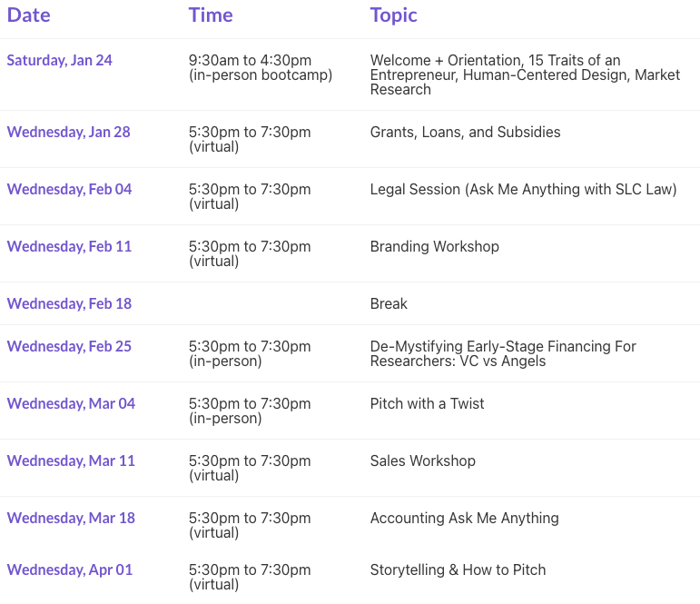Open the Wednesday, Feb 25 date link

pyautogui.click(x=69, y=347)
